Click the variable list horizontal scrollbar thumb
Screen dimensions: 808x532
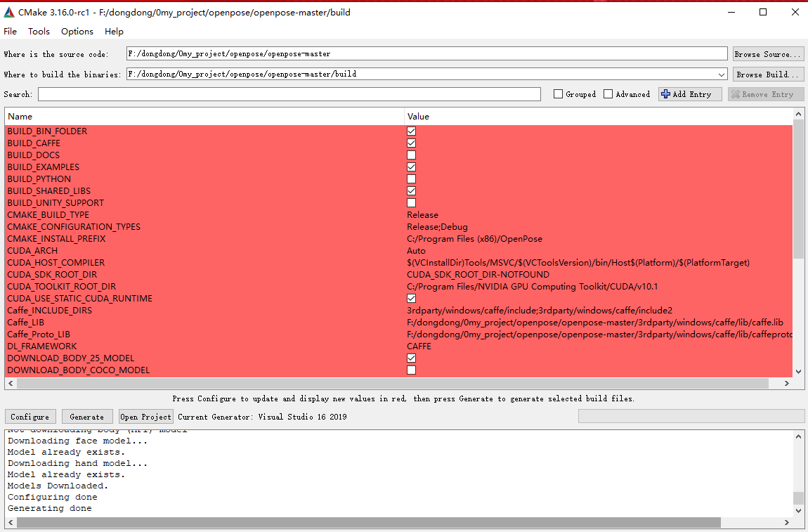tap(393, 383)
